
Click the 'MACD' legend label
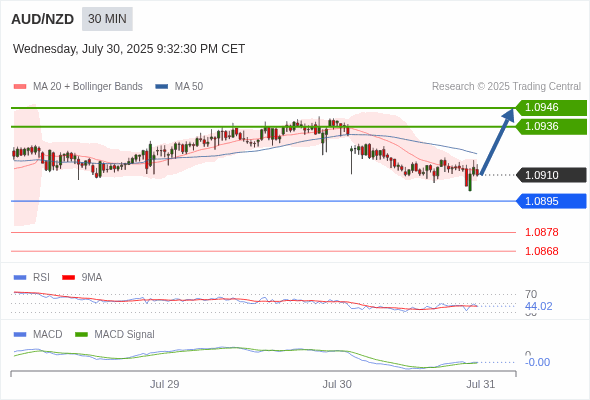[x=48, y=335]
